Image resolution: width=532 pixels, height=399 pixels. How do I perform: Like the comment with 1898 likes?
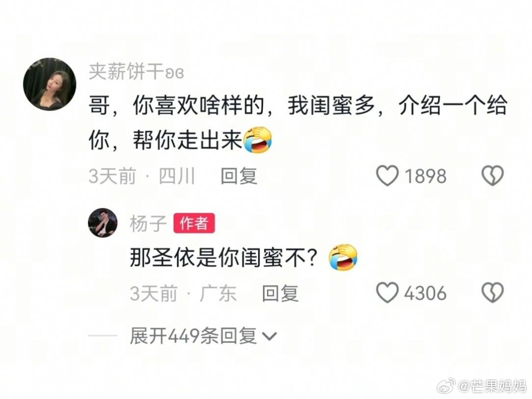click(x=387, y=176)
